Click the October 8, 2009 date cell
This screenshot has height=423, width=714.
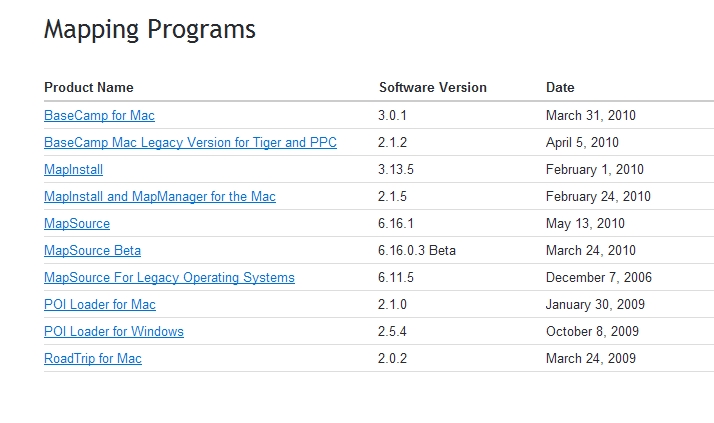pyautogui.click(x=592, y=331)
